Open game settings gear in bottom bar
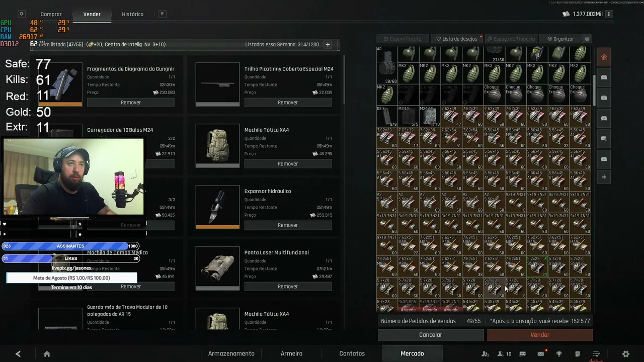Viewport: 644px width, 362px height. (626, 354)
